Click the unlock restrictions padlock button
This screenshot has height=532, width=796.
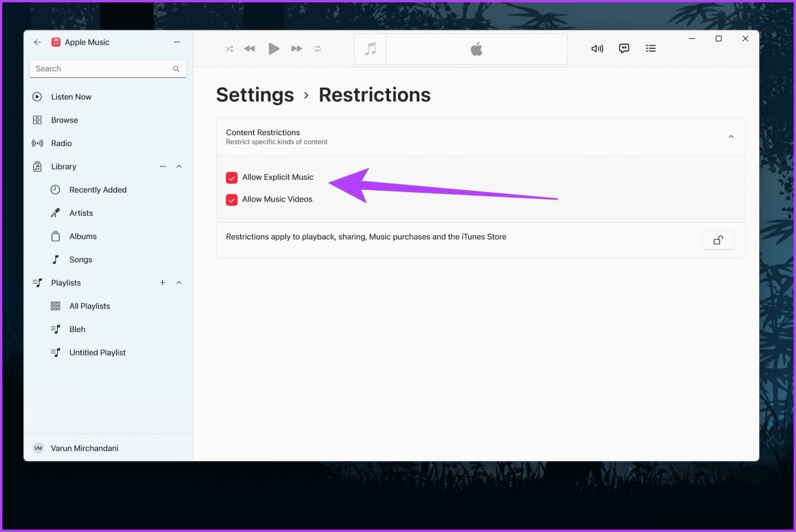coord(718,240)
